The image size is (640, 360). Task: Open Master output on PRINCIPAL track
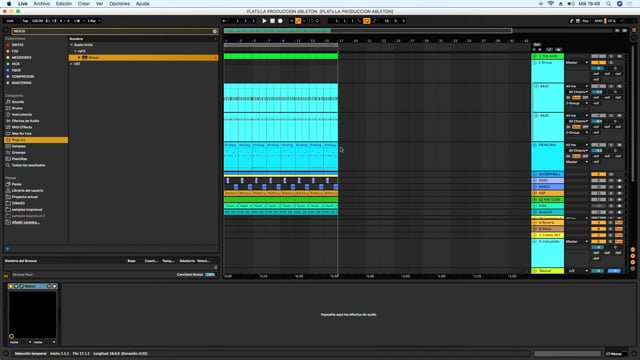[x=577, y=162]
